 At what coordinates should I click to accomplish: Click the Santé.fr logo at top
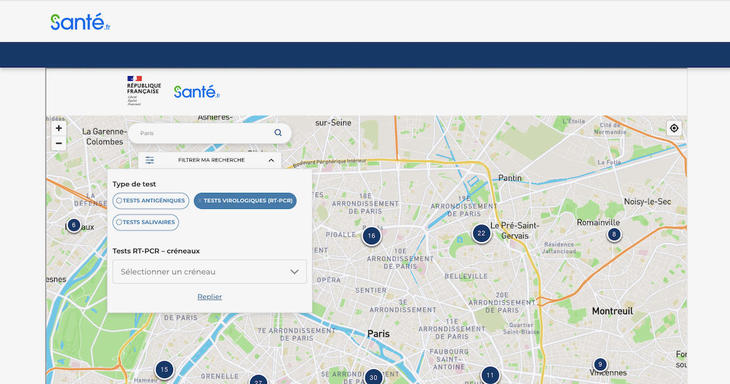click(x=80, y=22)
